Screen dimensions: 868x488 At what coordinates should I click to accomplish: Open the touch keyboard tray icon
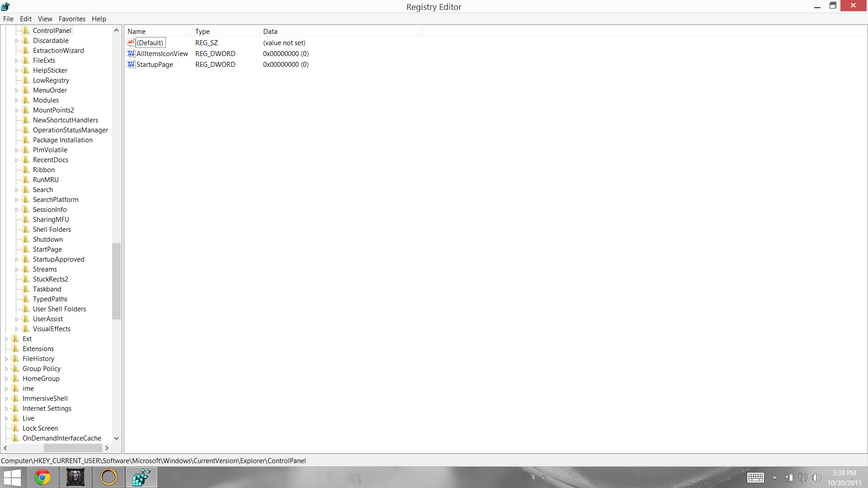[755, 478]
